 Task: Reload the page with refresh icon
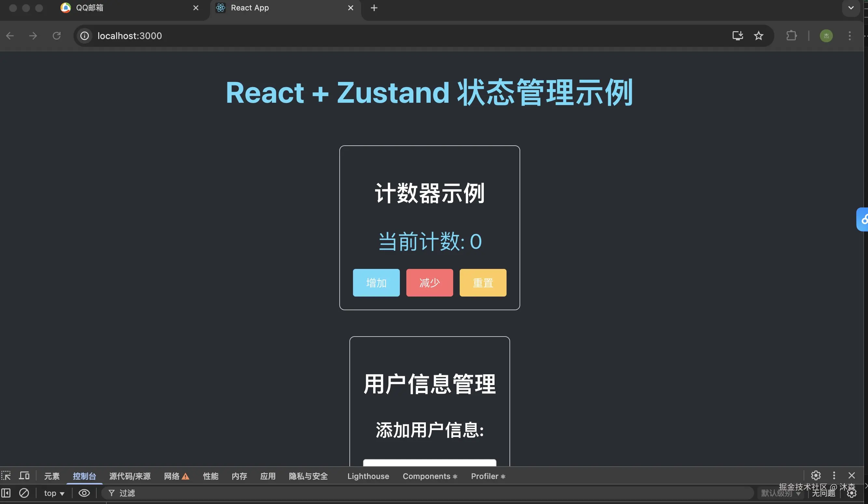coord(57,36)
